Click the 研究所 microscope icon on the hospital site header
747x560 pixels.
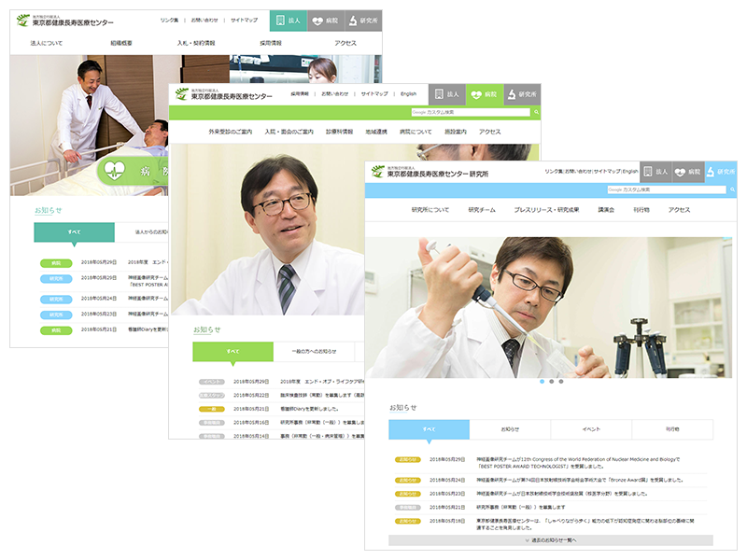click(x=522, y=94)
